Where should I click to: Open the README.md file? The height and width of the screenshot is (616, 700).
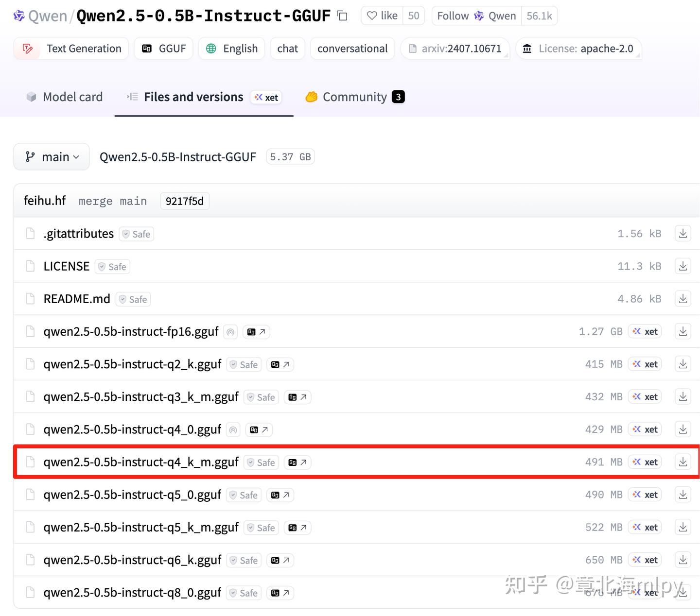tap(77, 299)
